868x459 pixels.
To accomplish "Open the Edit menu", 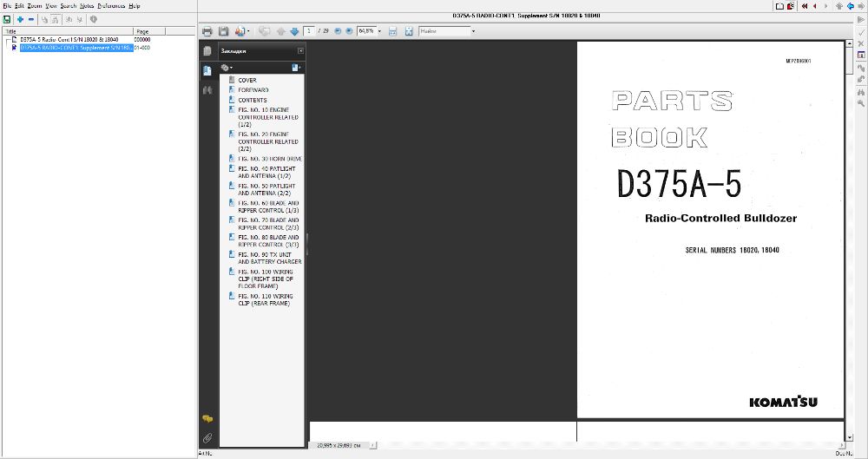I will [19, 5].
